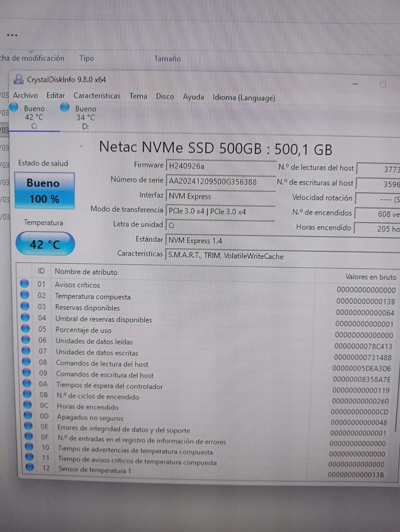Select the Unidades de datos escritas text
This screenshot has width=400, height=532.
(x=97, y=352)
